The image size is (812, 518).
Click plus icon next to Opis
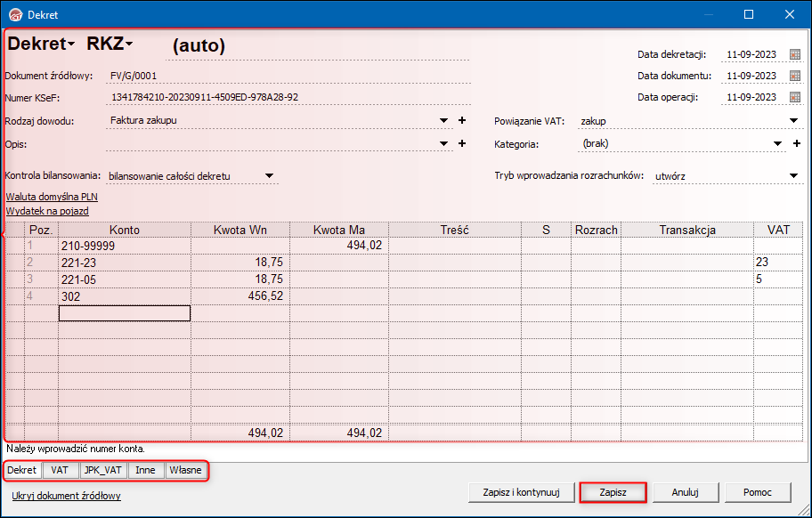pos(462,143)
